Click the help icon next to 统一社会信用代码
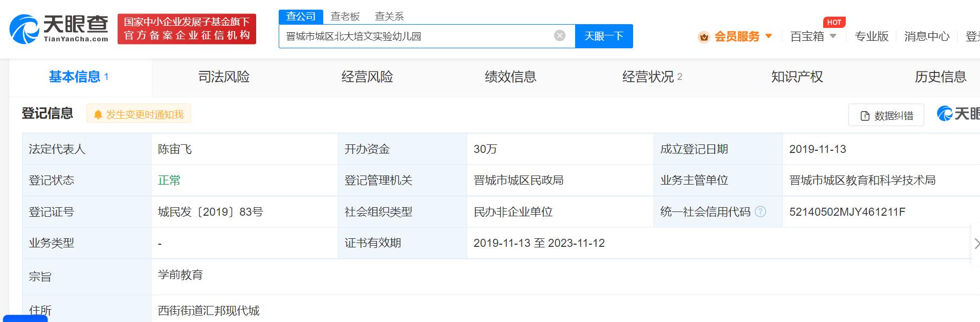This screenshot has width=980, height=322. (760, 211)
